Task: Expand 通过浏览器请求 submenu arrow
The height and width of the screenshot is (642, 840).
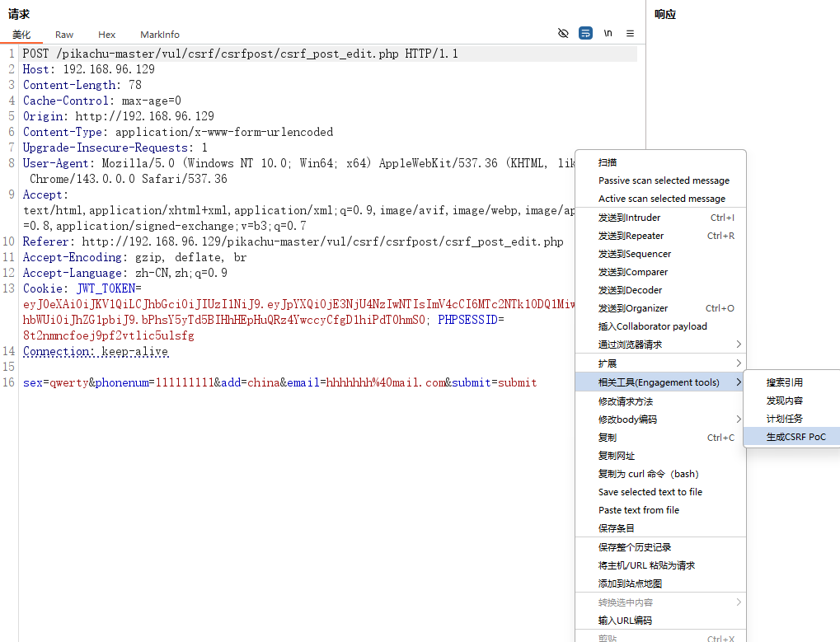Action: 739,344
